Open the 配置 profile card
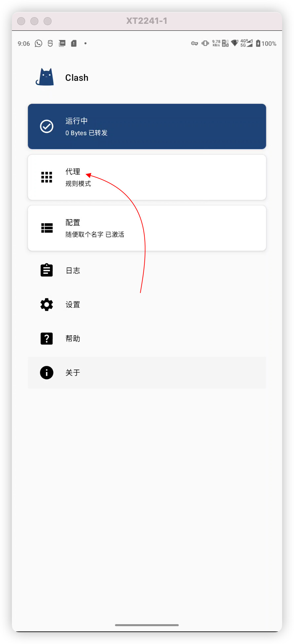Screen dimensions: 294x644 (147, 228)
